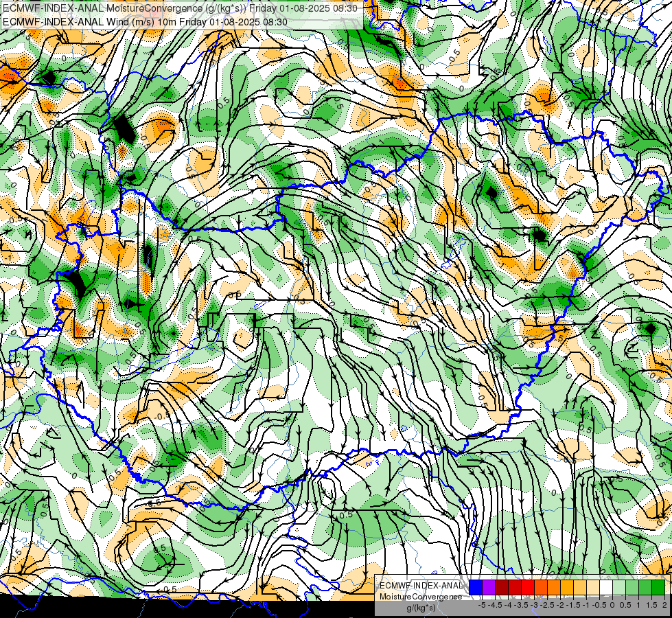
Task: Click the 2 tick label at legend end
Action: [x=664, y=605]
